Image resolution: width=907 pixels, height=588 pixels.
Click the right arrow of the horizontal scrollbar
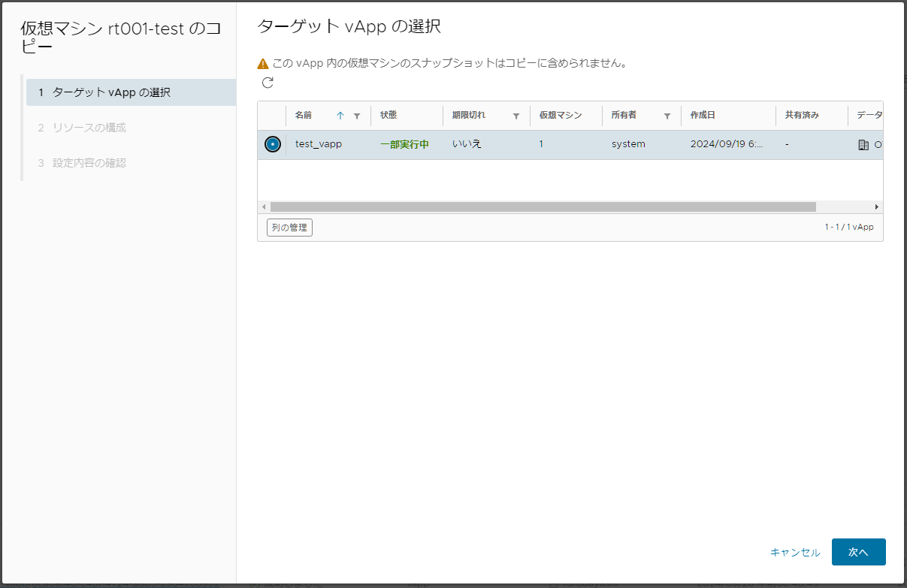(876, 207)
